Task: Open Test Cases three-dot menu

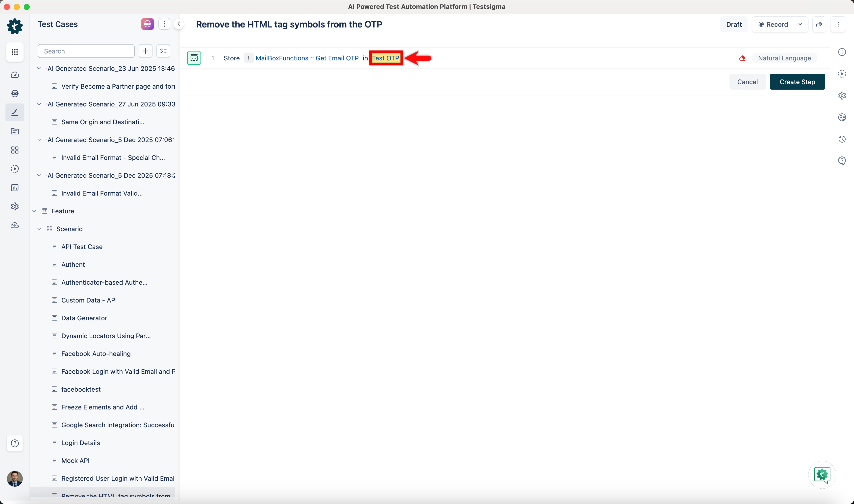Action: pyautogui.click(x=164, y=24)
